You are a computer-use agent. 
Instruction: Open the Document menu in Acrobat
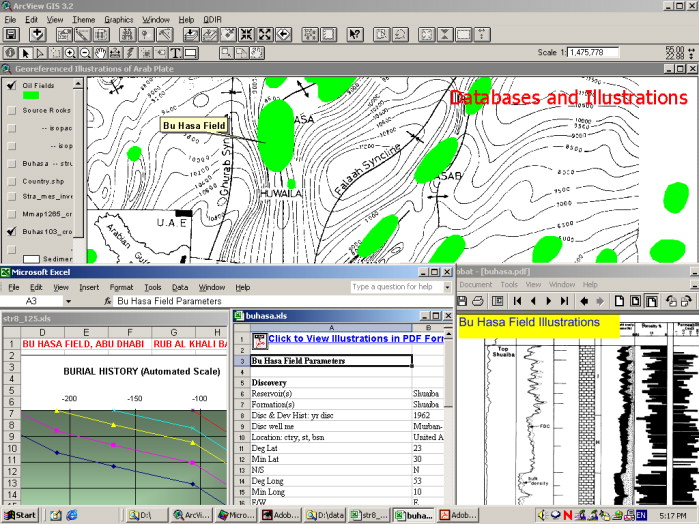476,285
